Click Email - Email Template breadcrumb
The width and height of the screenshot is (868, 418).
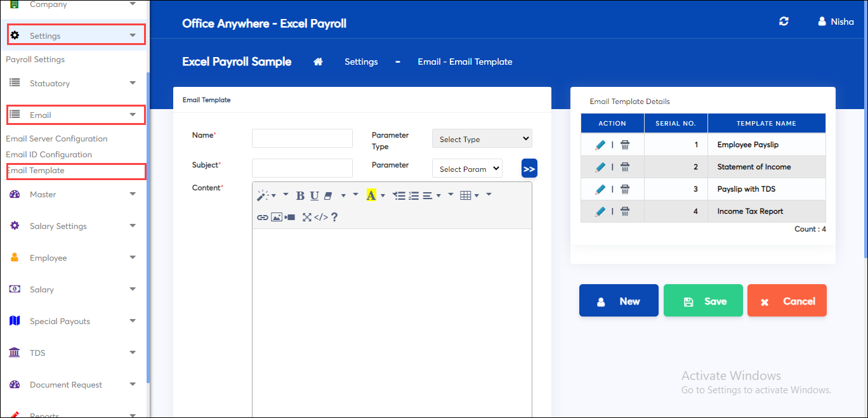click(x=465, y=62)
